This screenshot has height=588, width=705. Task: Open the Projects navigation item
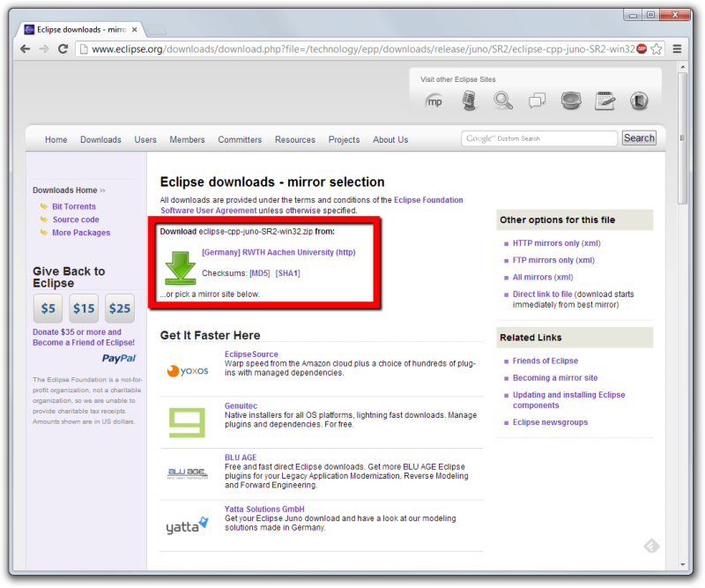click(x=344, y=140)
